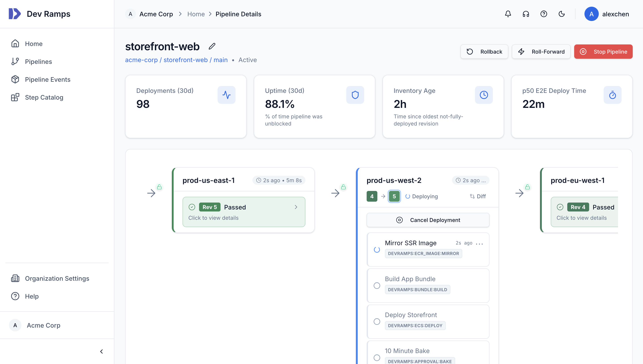Click the stopwatch icon on p50 Deploy Time
This screenshot has width=643, height=364.
pyautogui.click(x=612, y=95)
